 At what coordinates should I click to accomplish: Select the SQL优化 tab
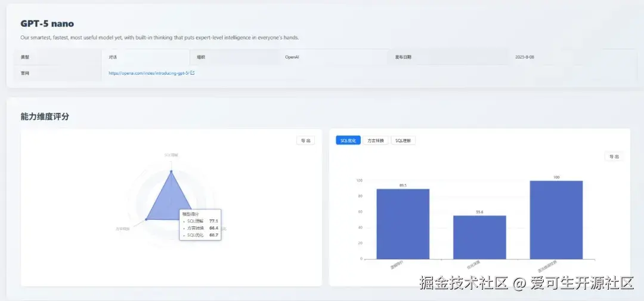[x=348, y=140]
